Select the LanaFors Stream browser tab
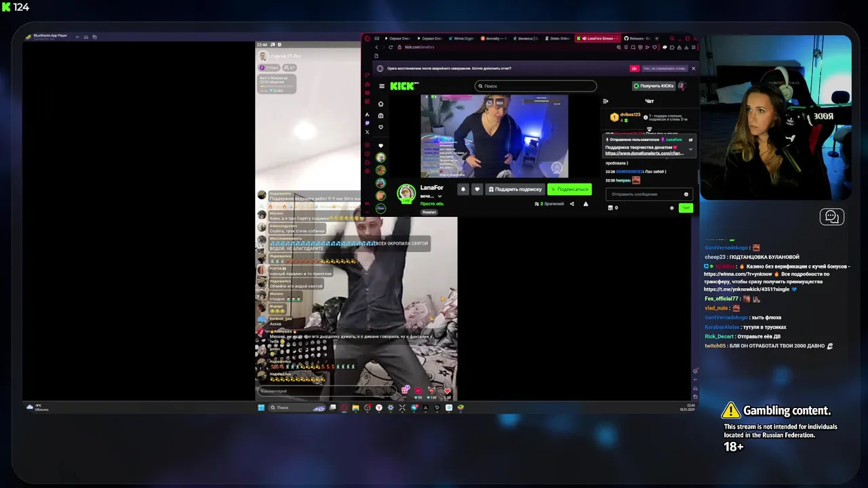Screen dimensions: 868x488 pos(598,39)
